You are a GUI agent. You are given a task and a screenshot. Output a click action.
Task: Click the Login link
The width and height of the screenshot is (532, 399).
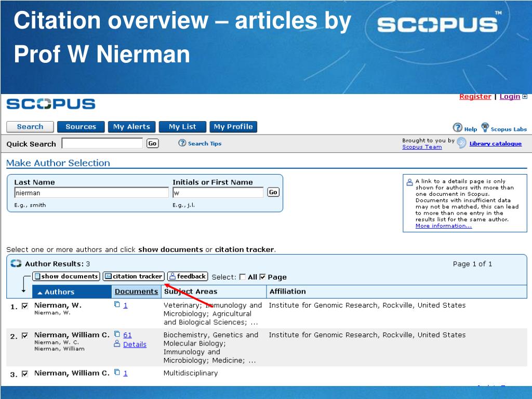coord(510,97)
